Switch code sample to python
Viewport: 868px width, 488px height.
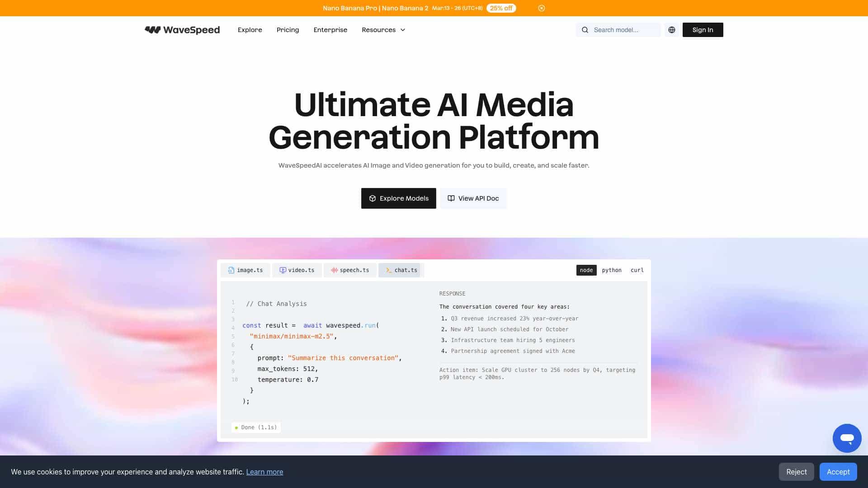pyautogui.click(x=612, y=270)
